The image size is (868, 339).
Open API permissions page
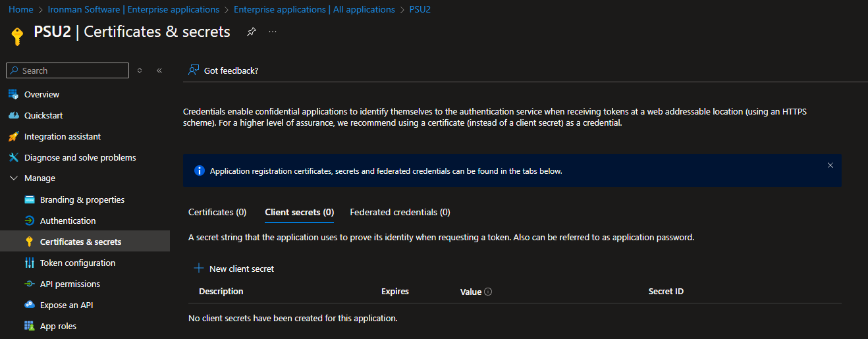pos(70,284)
